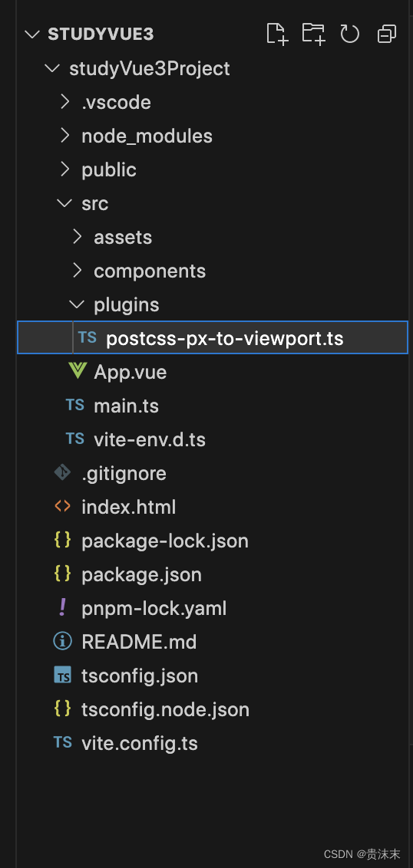The image size is (413, 868).
Task: Click the New Folder icon
Action: (313, 35)
